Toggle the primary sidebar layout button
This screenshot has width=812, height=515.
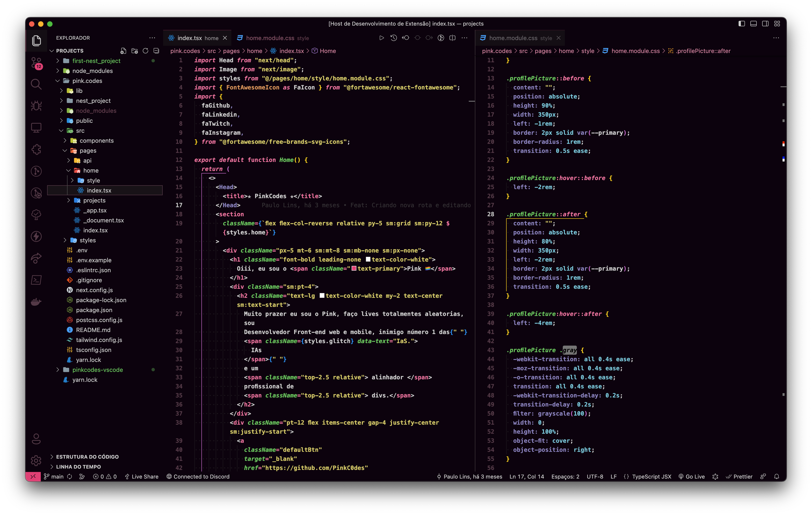point(742,24)
